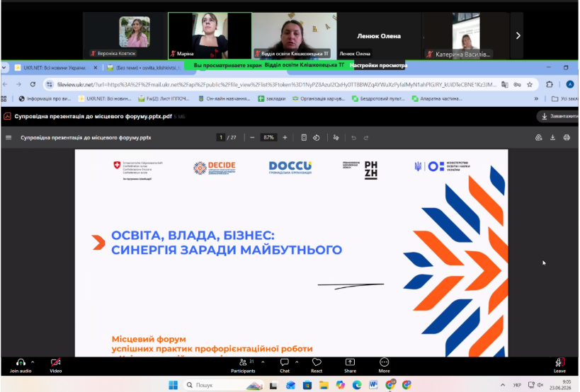Open the React heart menu
This screenshot has width=580, height=392.
(x=317, y=365)
